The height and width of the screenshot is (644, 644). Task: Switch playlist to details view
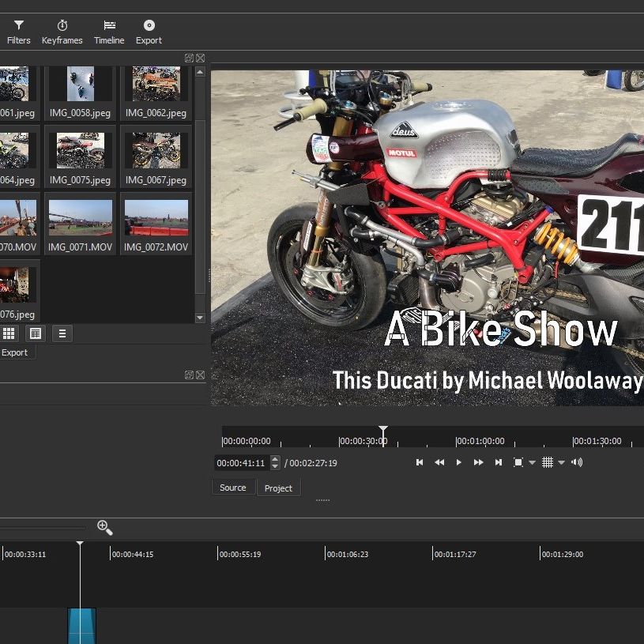pyautogui.click(x=36, y=333)
